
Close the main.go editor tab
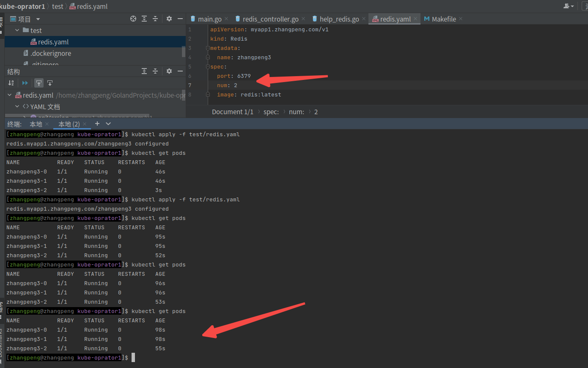226,19
